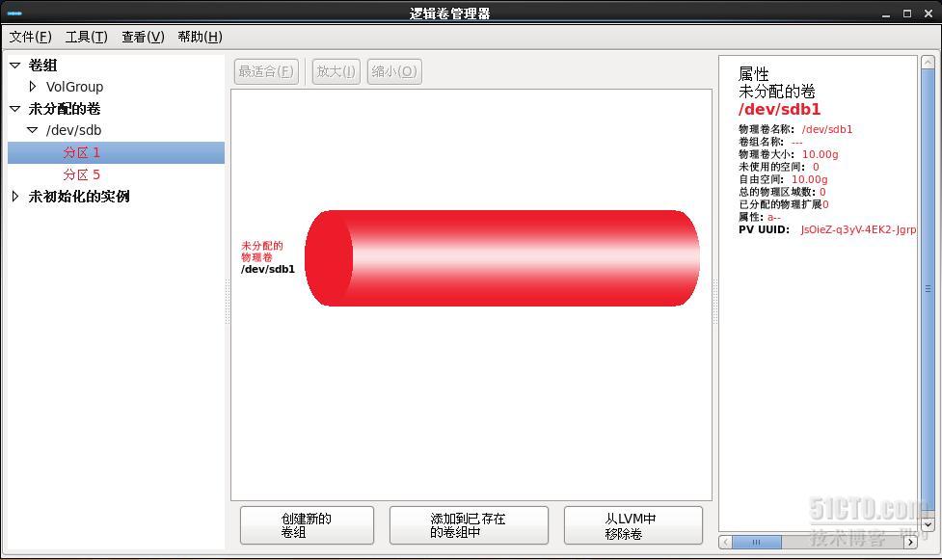This screenshot has height=560, width=942.
Task: Select the 未分配的卷 heading
Action: pyautogui.click(x=65, y=109)
